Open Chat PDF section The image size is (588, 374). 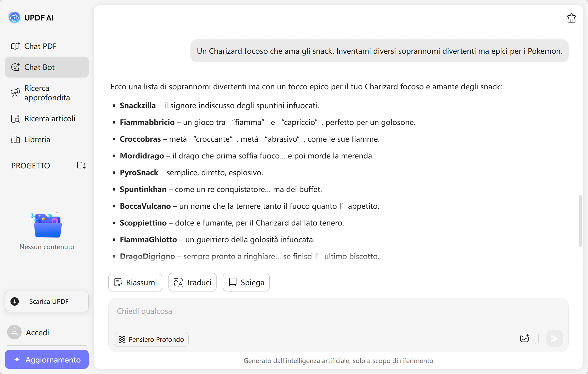[x=40, y=46]
